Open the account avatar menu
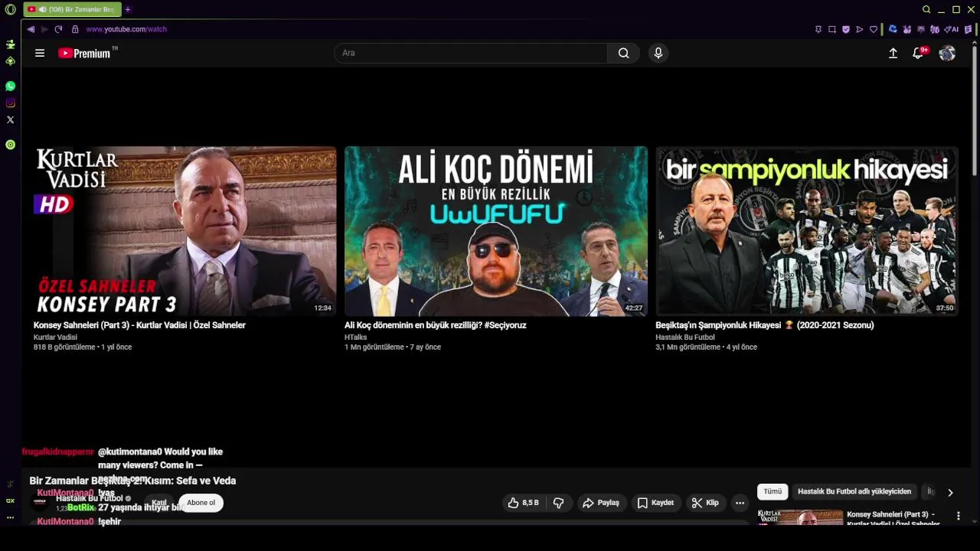980x551 pixels. pyautogui.click(x=947, y=53)
